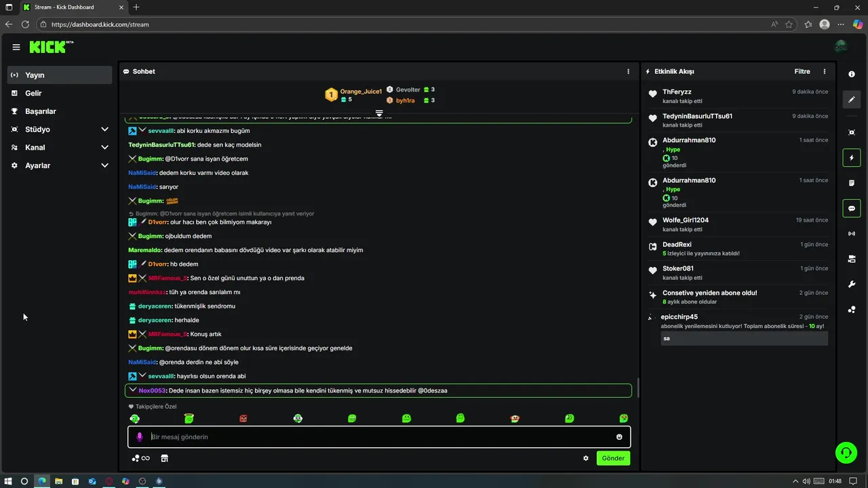Click the three-dots cluster icon in right sidebar
This screenshot has height=488, width=868.
(852, 310)
